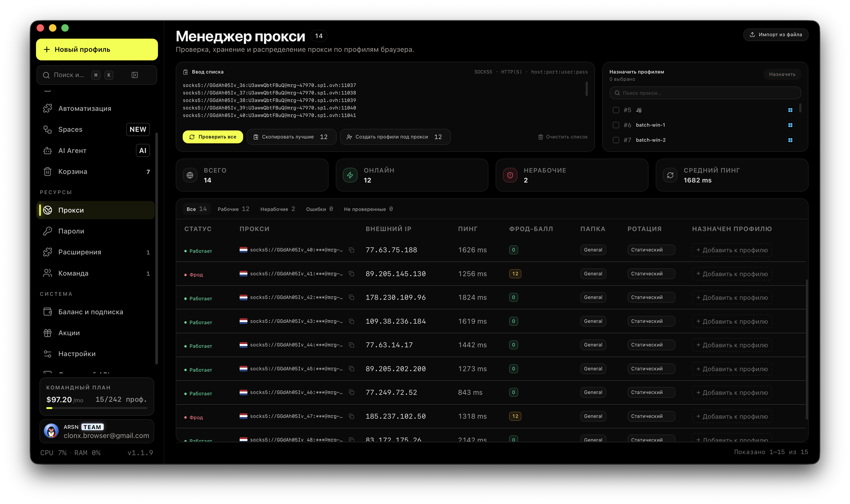This screenshot has width=850, height=504.
Task: Click the Windows icon for profile batch-win-1
Action: [790, 125]
